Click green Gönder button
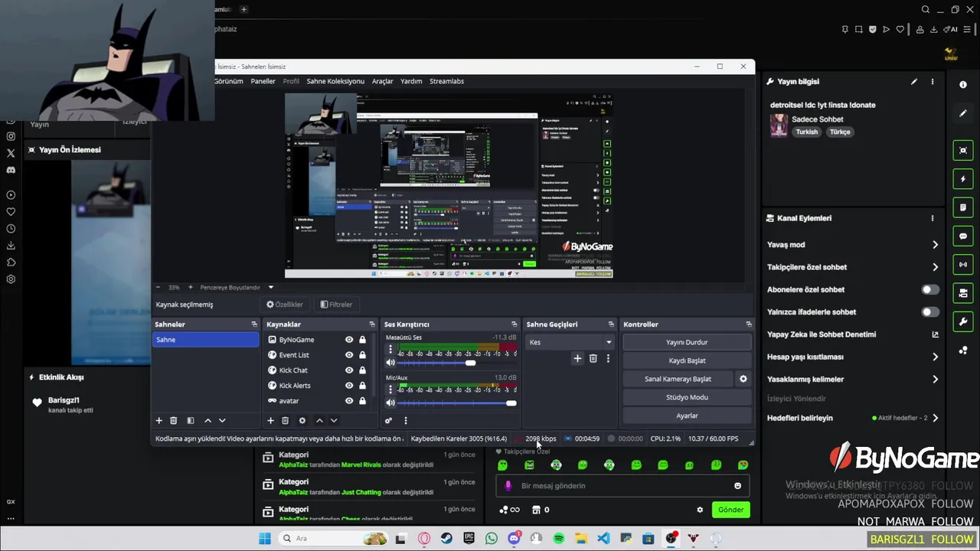This screenshot has height=551, width=980. click(x=730, y=510)
